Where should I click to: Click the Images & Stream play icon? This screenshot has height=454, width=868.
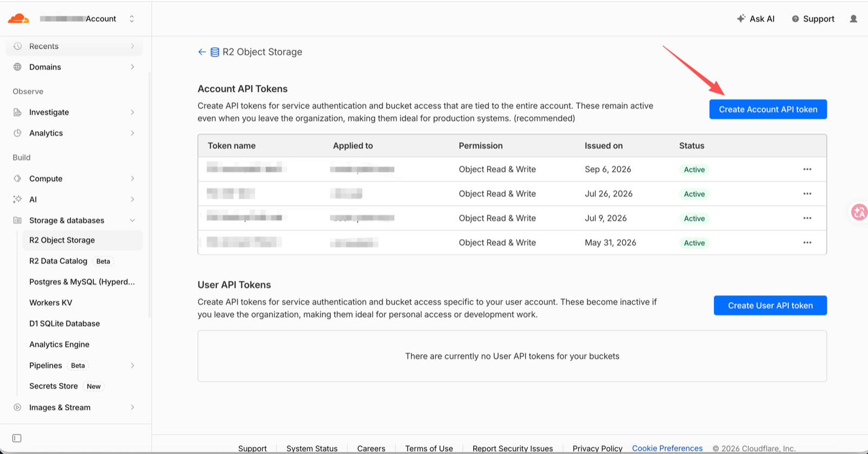[17, 407]
